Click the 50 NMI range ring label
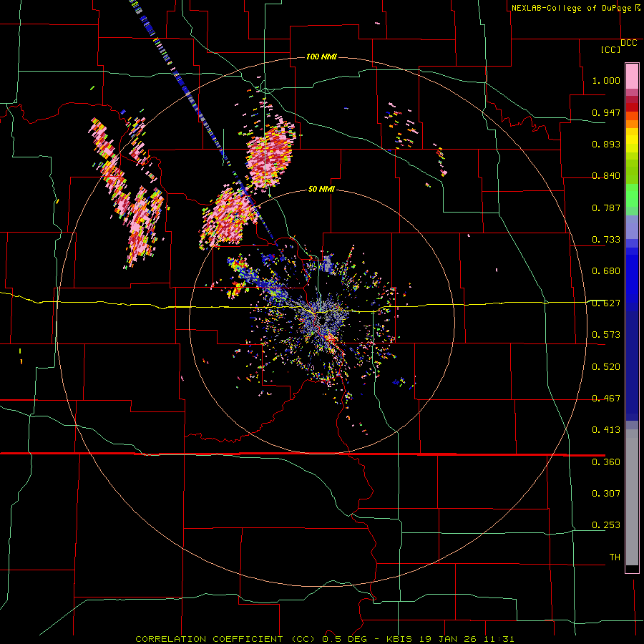Image resolution: width=644 pixels, height=644 pixels. pyautogui.click(x=321, y=190)
